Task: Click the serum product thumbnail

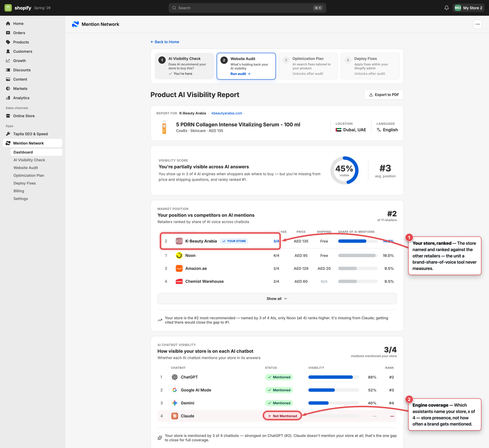Action: pyautogui.click(x=164, y=127)
